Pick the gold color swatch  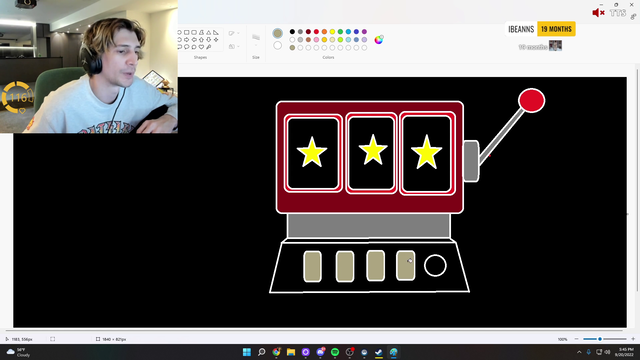coord(324,40)
